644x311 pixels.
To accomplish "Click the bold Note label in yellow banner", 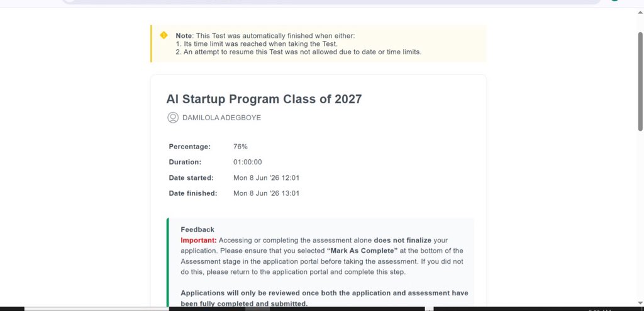I will (x=184, y=36).
